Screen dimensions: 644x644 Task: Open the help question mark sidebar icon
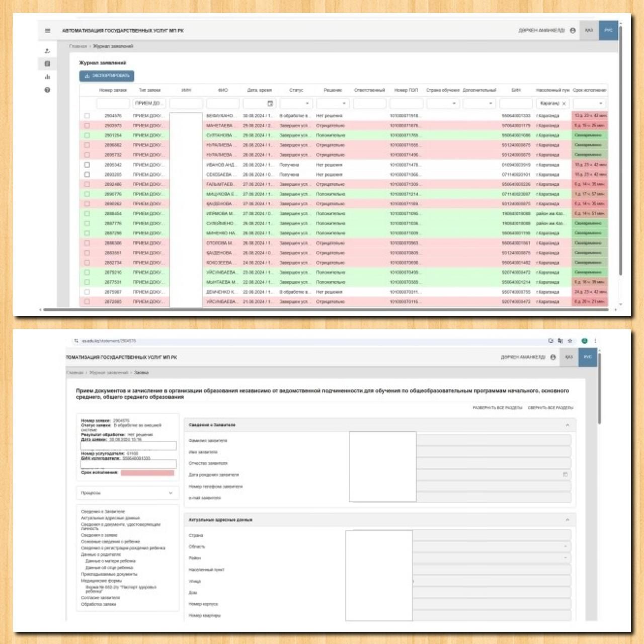click(x=47, y=90)
